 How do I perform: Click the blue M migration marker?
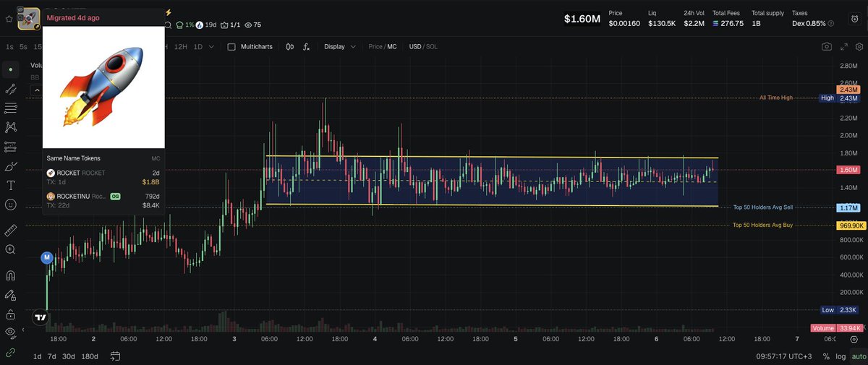coord(47,257)
